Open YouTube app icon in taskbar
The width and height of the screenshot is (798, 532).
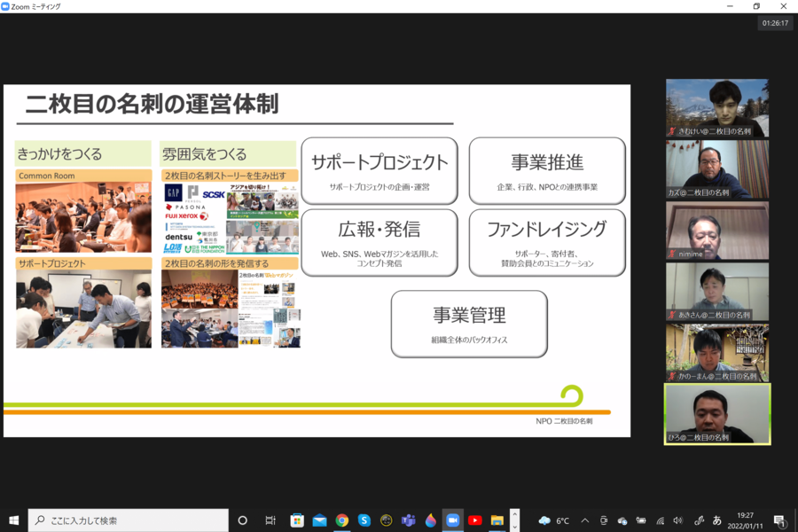click(475, 520)
